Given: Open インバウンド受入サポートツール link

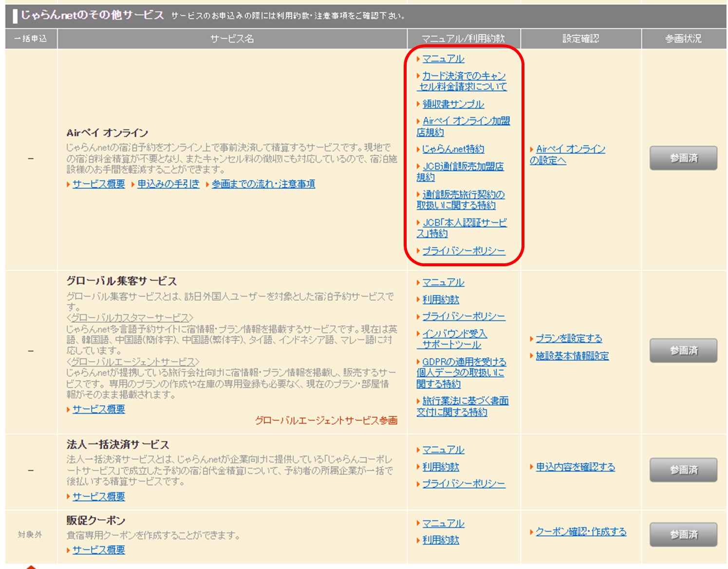Looking at the screenshot, I should [x=454, y=334].
